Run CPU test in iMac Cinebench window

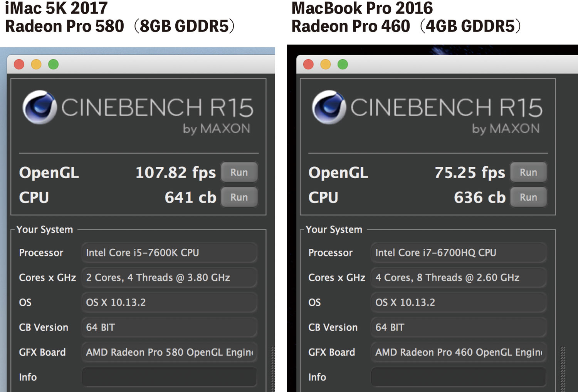click(239, 197)
